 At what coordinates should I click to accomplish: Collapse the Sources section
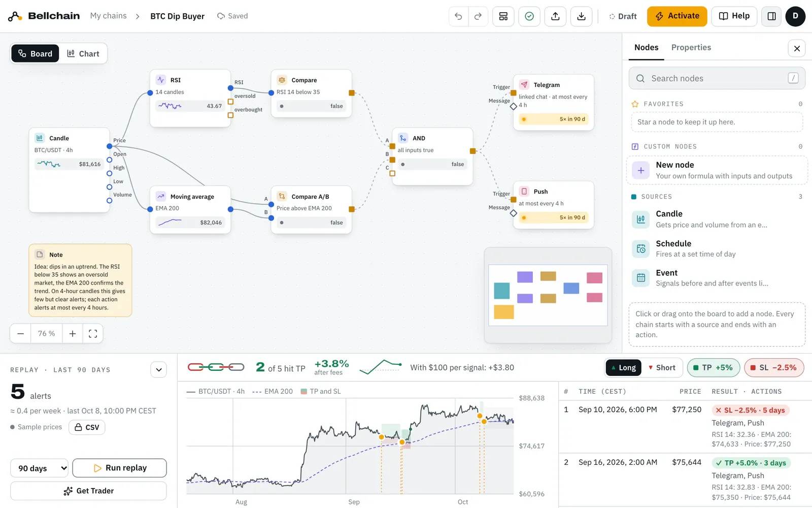click(717, 197)
